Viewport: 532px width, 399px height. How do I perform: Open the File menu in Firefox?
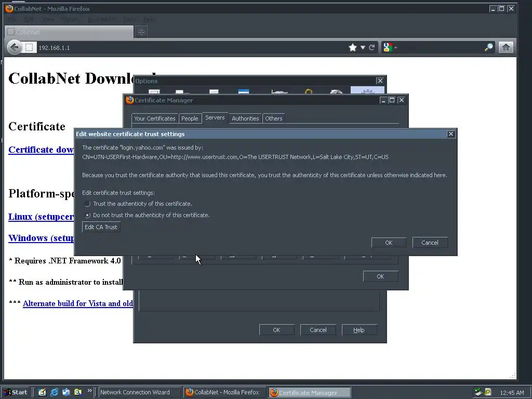pos(12,19)
